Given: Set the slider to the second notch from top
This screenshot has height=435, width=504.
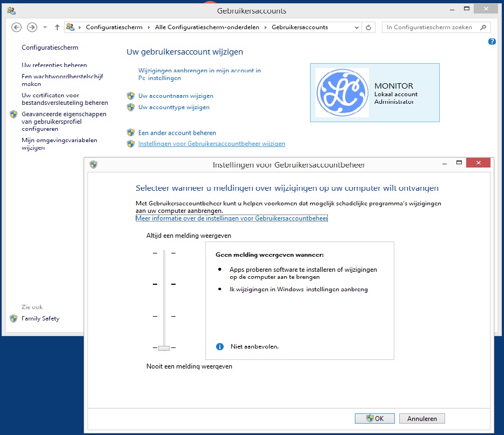Looking at the screenshot, I should coord(164,284).
